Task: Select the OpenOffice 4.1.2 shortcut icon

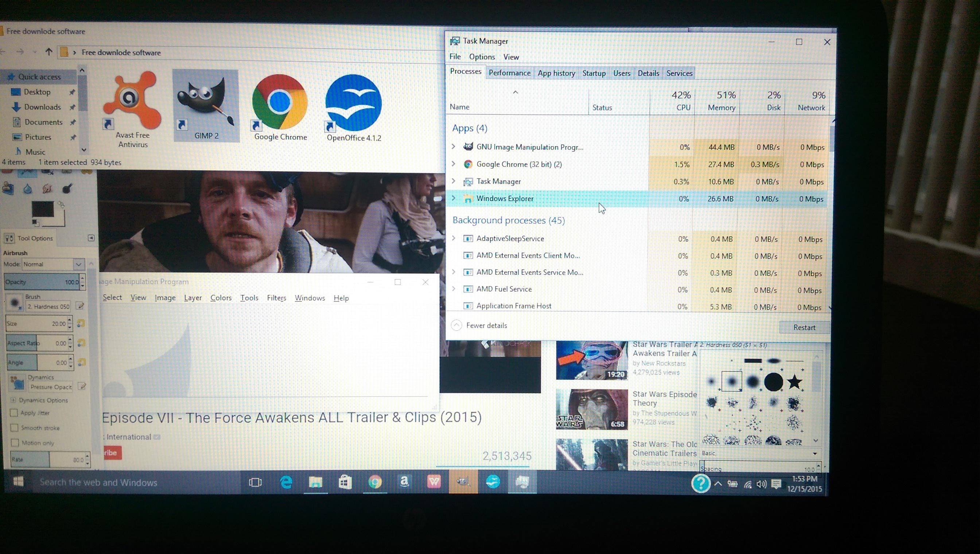Action: pos(354,104)
